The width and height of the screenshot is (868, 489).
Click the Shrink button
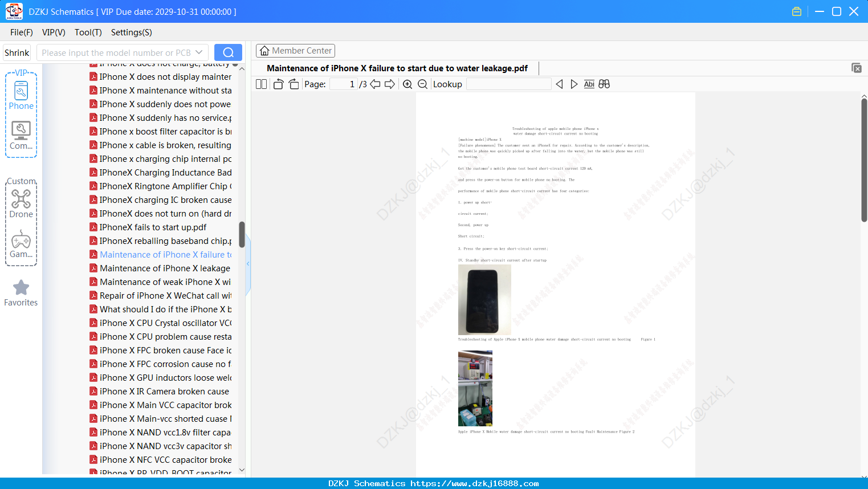(x=17, y=52)
